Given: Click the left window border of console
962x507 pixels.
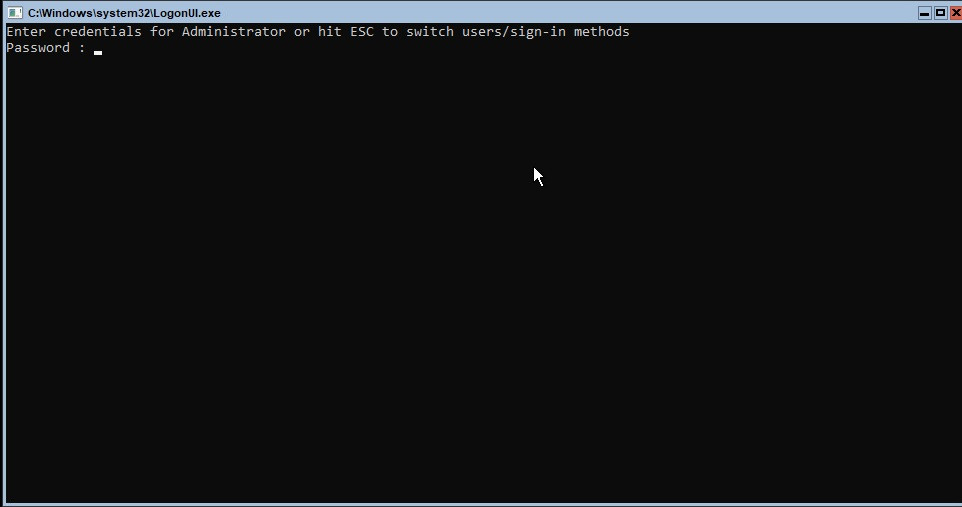Looking at the screenshot, I should pyautogui.click(x=2, y=264).
